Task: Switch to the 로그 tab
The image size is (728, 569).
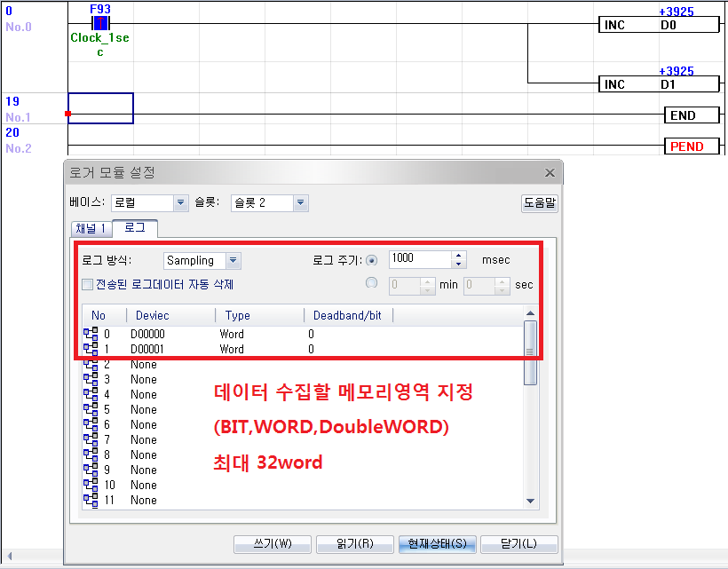Action: (135, 228)
